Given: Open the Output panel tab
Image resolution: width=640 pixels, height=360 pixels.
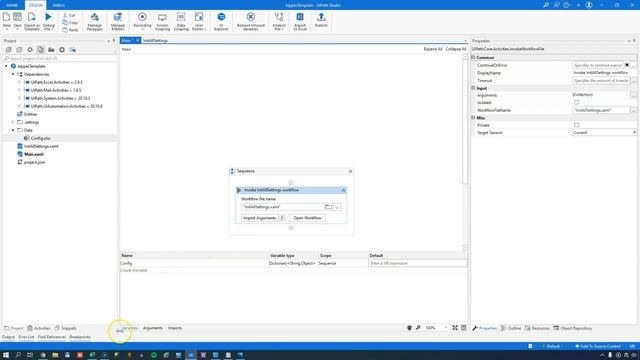Looking at the screenshot, I should (8, 337).
